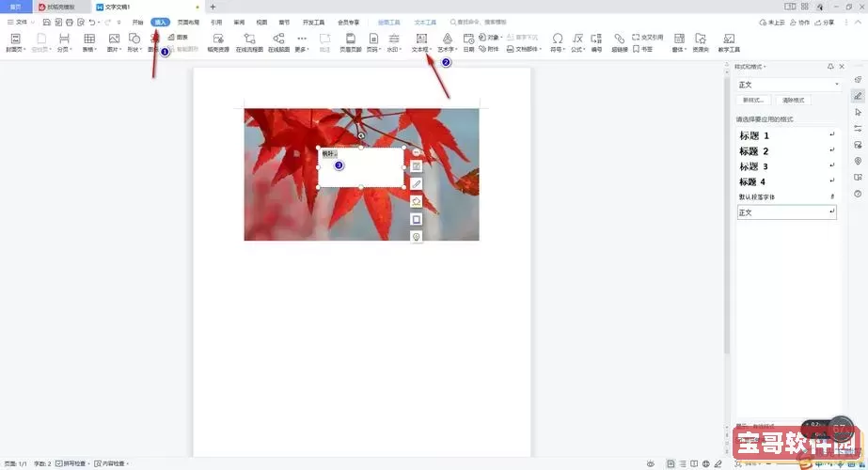Click the shape fill icon beside text box
The image size is (868, 470).
(417, 201)
